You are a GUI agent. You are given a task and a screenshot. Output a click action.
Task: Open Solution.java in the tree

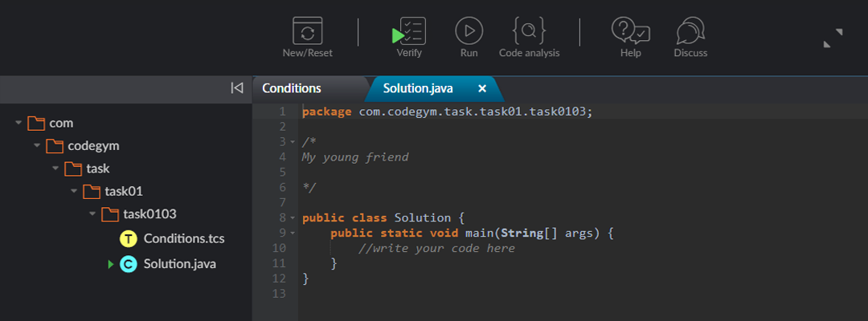180,264
